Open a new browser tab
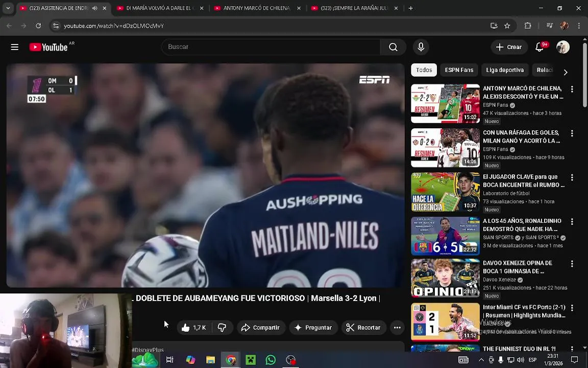Viewport: 588px width, 368px height. (410, 8)
